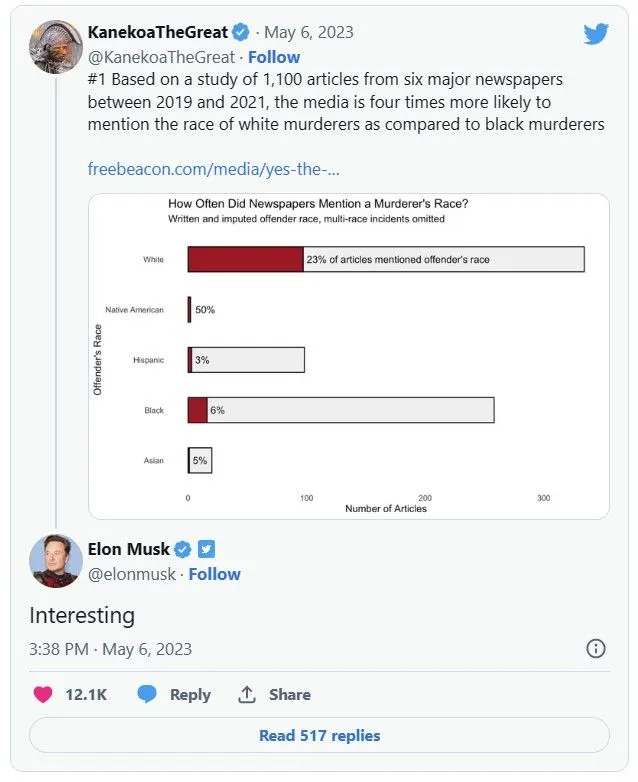Image resolution: width=638 pixels, height=782 pixels.
Task: Click the May 6, 2023 date on quoted tweet
Action: [x=308, y=32]
